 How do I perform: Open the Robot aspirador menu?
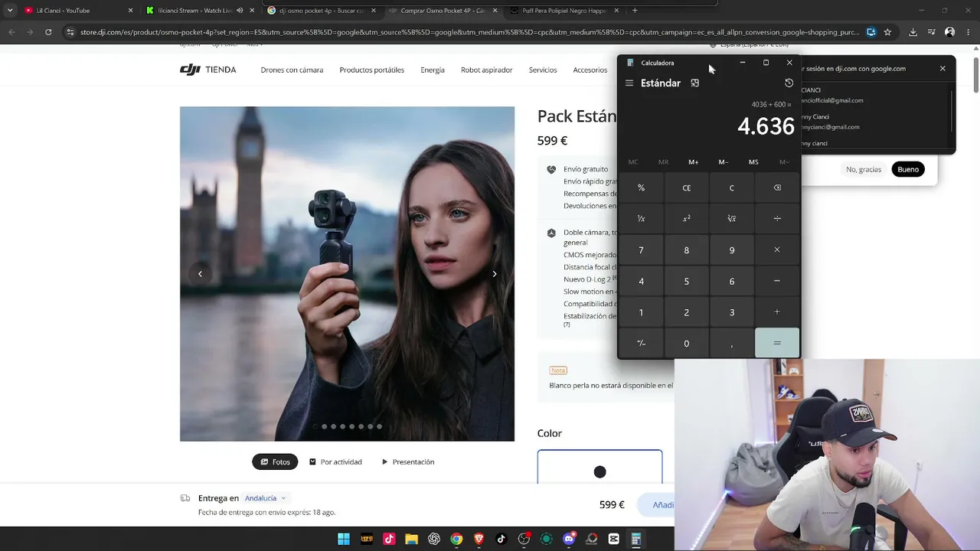point(487,70)
